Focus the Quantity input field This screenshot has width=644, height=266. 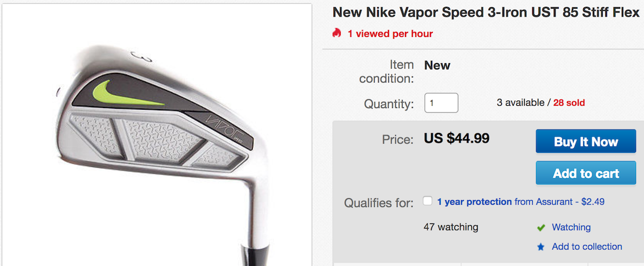(441, 103)
